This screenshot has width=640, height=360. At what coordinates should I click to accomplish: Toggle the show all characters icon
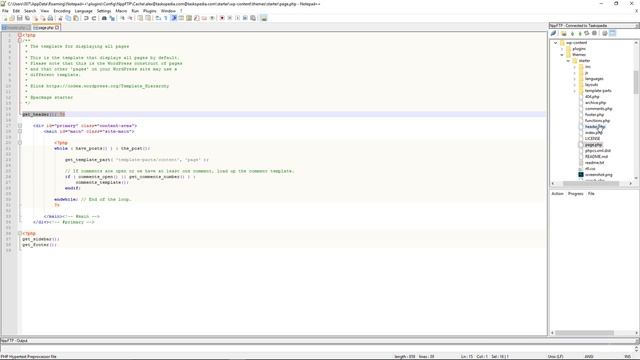click(166, 18)
